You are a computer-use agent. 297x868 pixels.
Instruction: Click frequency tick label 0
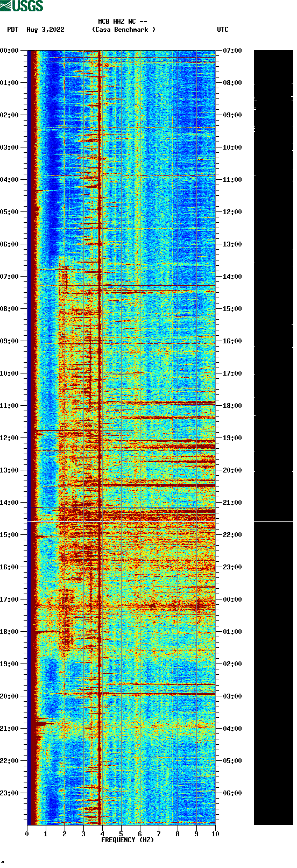click(x=27, y=834)
